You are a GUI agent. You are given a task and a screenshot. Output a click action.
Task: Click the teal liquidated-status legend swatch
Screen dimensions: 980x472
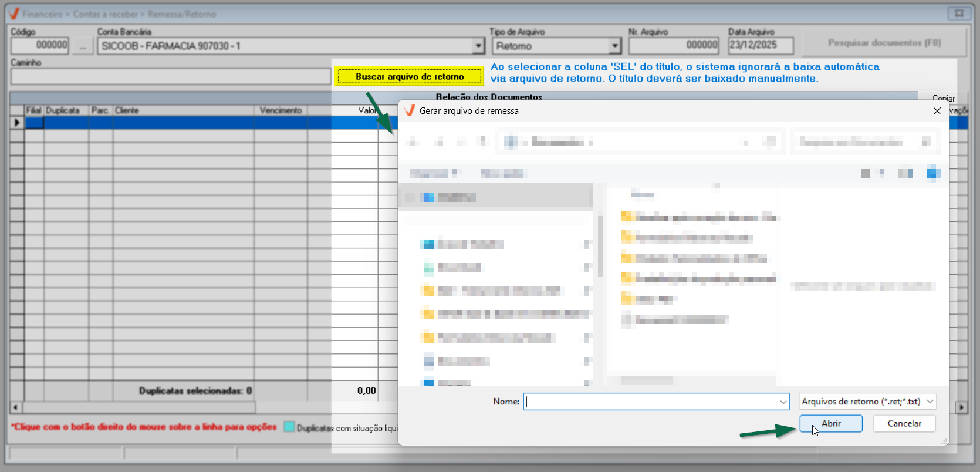289,427
